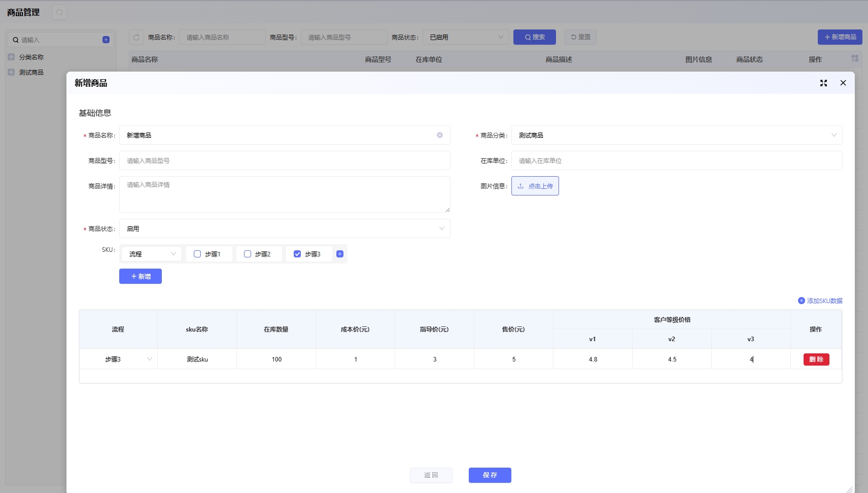Image resolution: width=868 pixels, height=493 pixels.
Task: Click the table column settings icon
Action: (855, 59)
